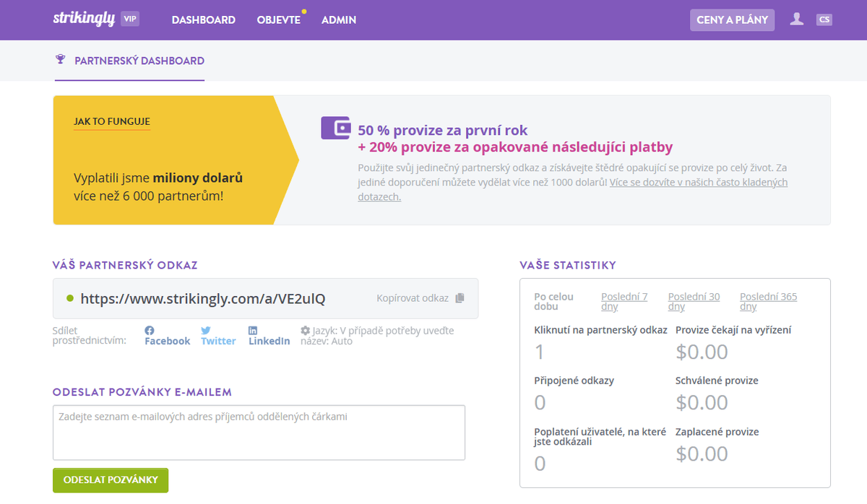Share the affiliate link on Facebook
The width and height of the screenshot is (867, 504).
click(x=166, y=336)
